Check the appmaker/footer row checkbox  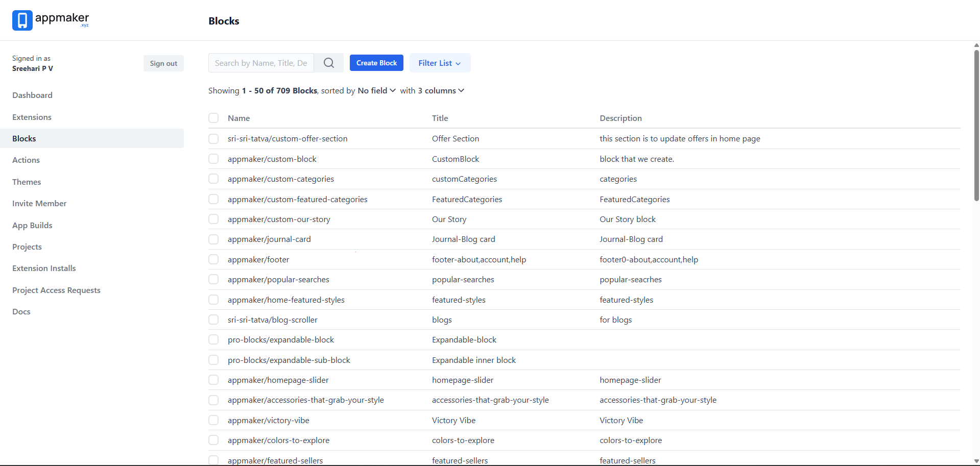pyautogui.click(x=213, y=259)
